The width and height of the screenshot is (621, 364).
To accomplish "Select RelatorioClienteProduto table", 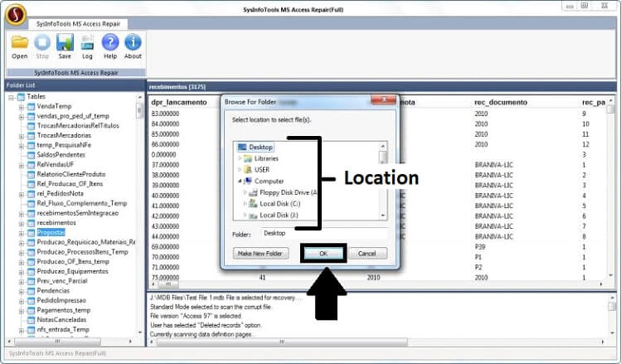I will pos(71,174).
